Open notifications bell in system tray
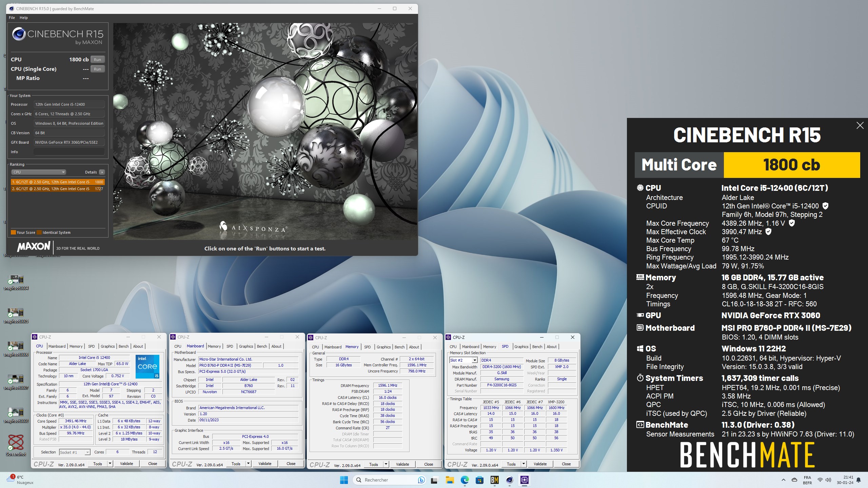This screenshot has height=488, width=868. pyautogui.click(x=859, y=480)
